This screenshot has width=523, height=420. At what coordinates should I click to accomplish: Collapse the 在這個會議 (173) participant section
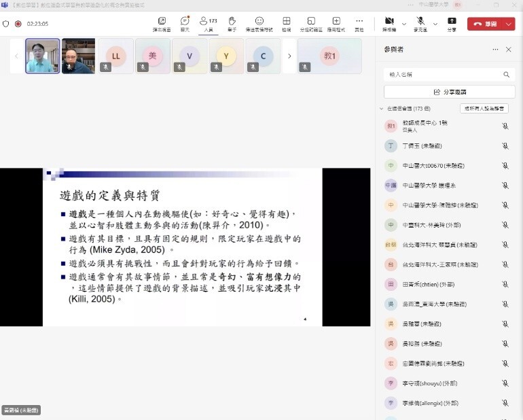pyautogui.click(x=381, y=109)
